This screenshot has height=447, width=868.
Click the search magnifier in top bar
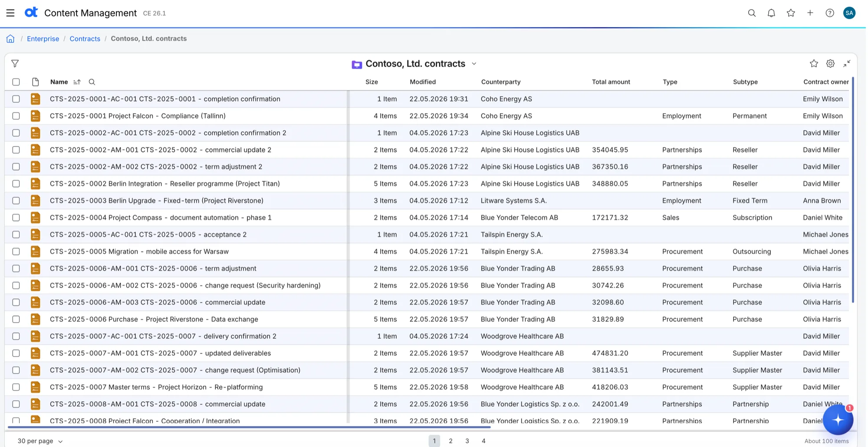(752, 13)
